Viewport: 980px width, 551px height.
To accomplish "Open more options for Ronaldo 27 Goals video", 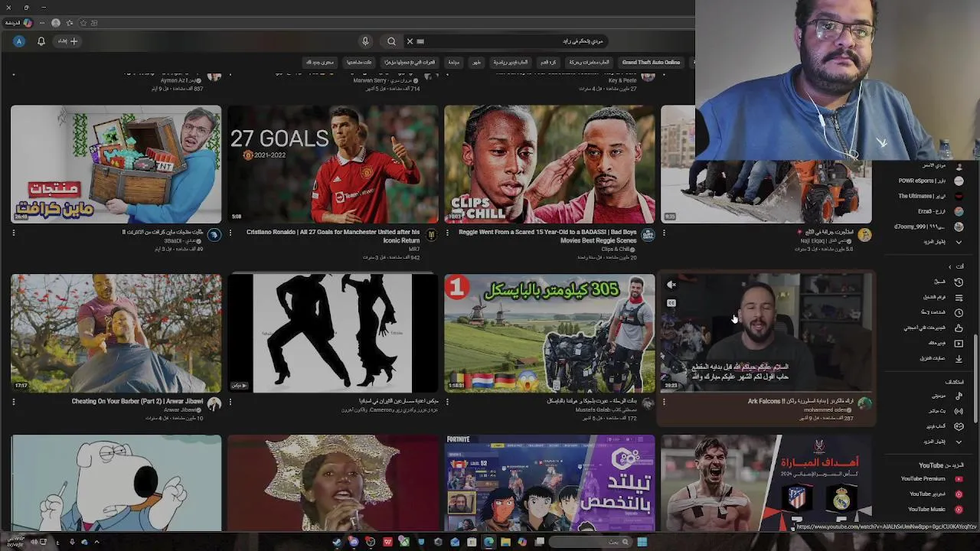I will 230,233.
